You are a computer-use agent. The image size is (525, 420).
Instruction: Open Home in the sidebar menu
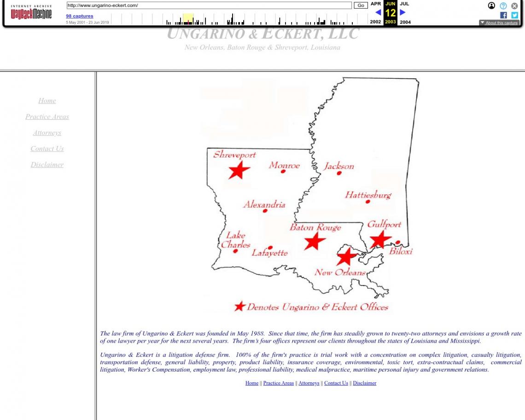47,101
